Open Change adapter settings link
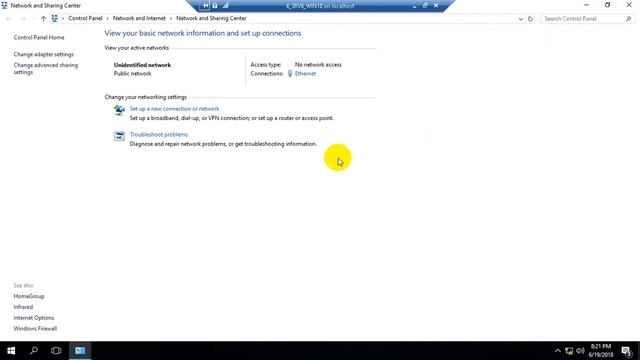The width and height of the screenshot is (640, 360). click(x=44, y=54)
